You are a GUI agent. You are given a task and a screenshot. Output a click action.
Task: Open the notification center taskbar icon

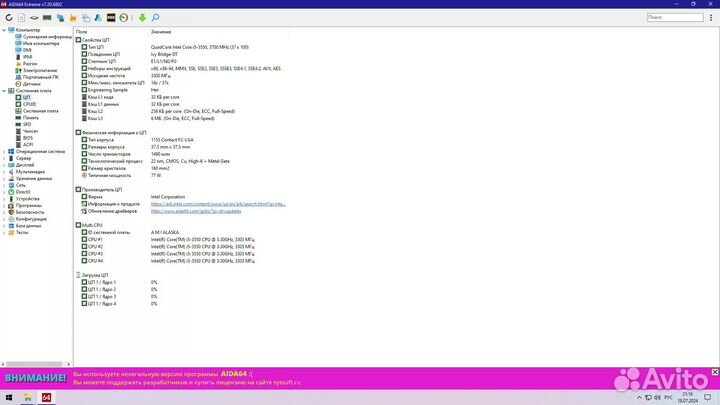[708, 397]
